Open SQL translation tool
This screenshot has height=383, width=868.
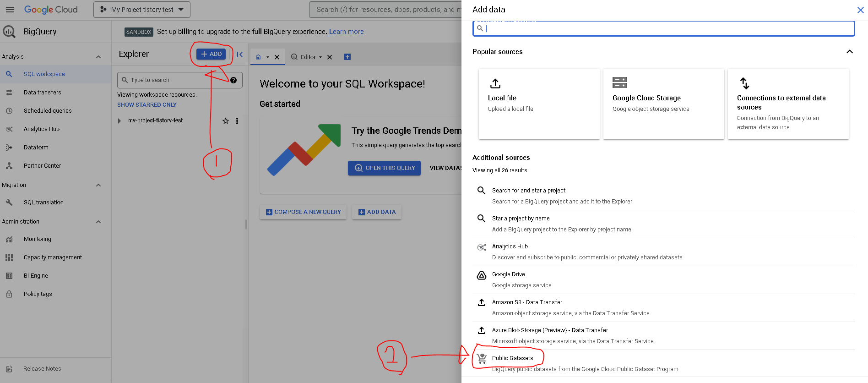55,202
